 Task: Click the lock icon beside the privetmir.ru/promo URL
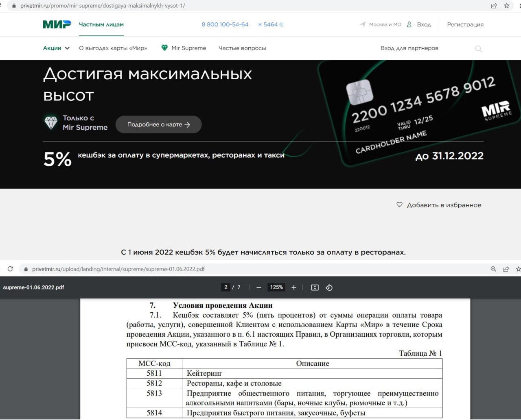pyautogui.click(x=14, y=6)
